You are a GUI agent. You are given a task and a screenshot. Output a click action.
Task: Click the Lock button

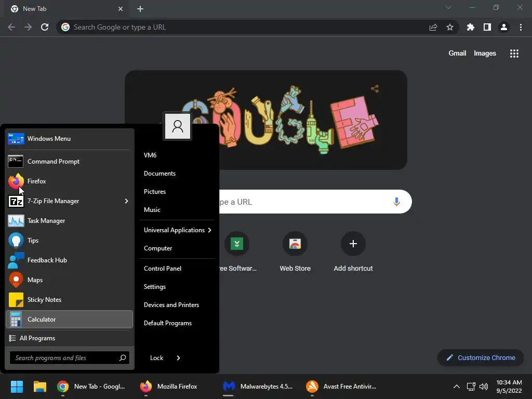point(156,357)
